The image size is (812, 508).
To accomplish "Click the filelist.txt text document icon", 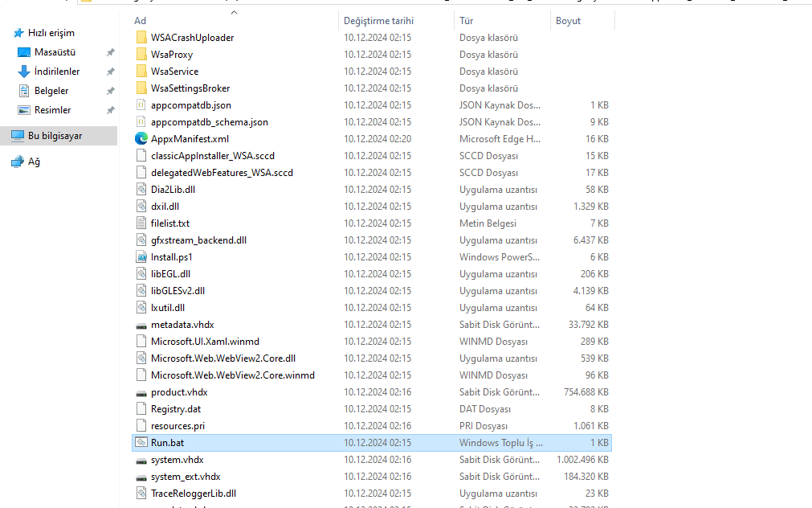I will click(x=141, y=223).
